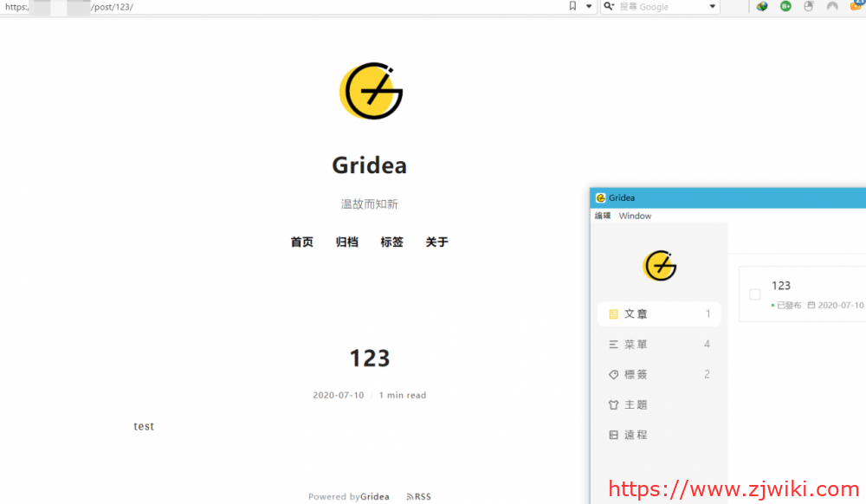Open the 編輯 menu in Gridea
The height and width of the screenshot is (504, 866).
click(602, 216)
